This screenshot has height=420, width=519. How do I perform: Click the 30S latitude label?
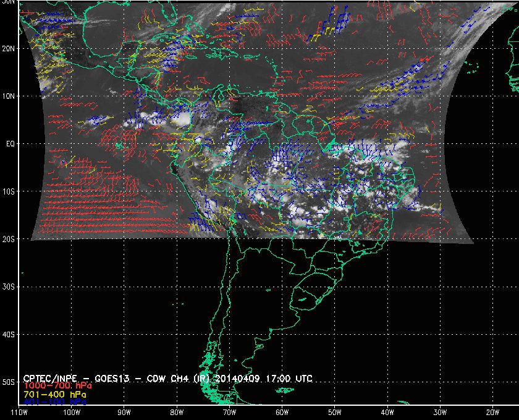point(9,287)
